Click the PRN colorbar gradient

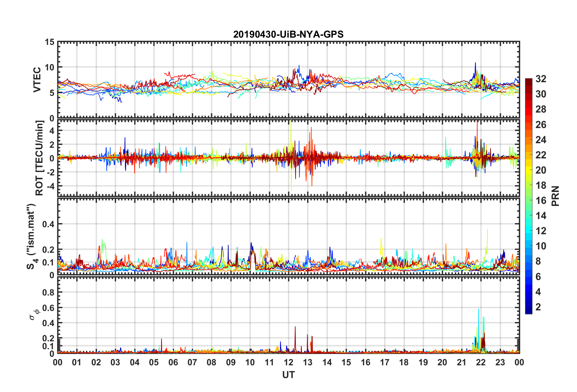pyautogui.click(x=529, y=196)
